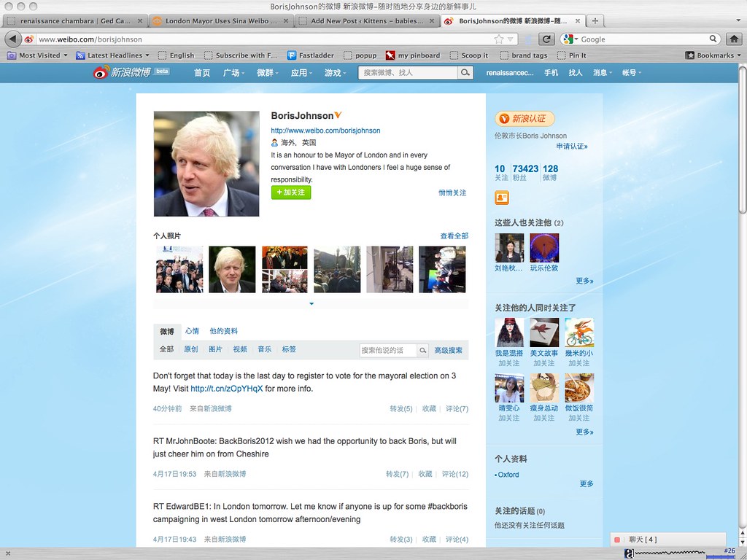Click 收藏 on the EdwardBE1 post
This screenshot has width=747, height=560.
[429, 539]
